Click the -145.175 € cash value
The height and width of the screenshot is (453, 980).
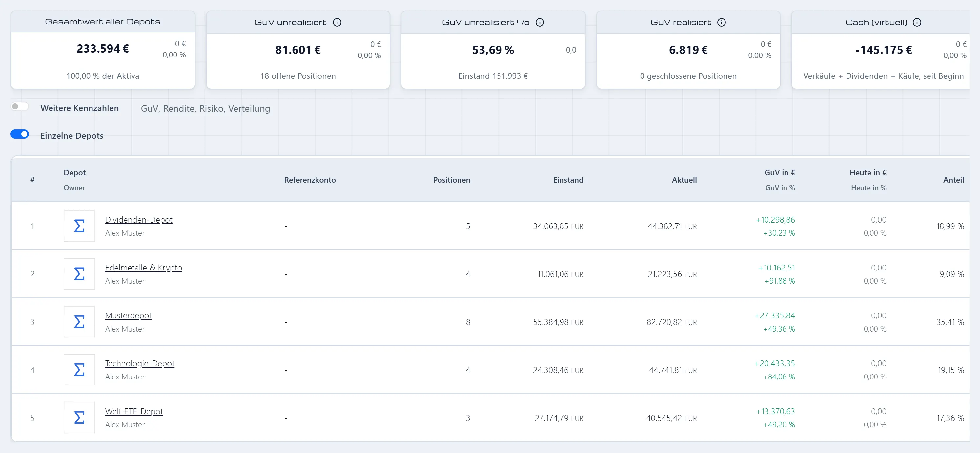[883, 50]
